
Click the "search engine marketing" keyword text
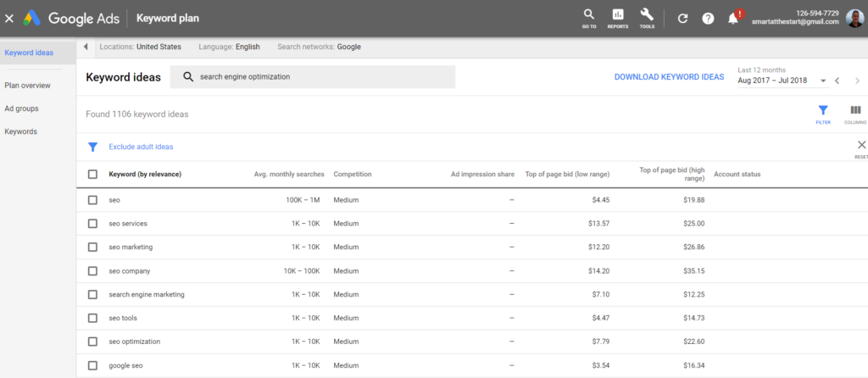pos(147,294)
